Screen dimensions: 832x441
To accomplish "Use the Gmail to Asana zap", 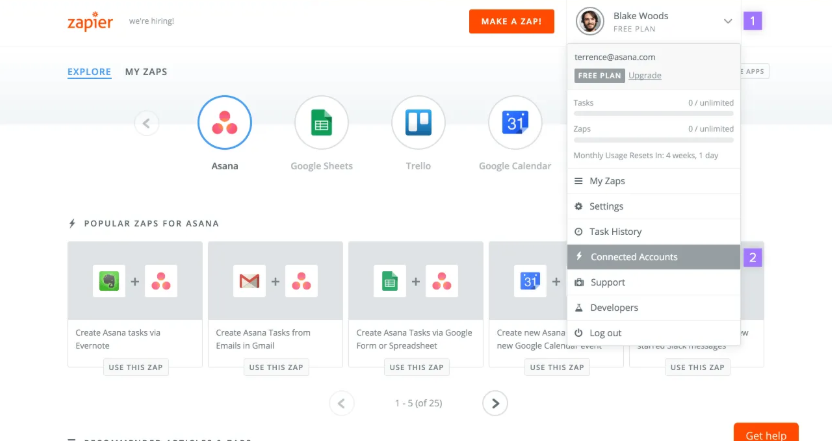I will point(276,367).
